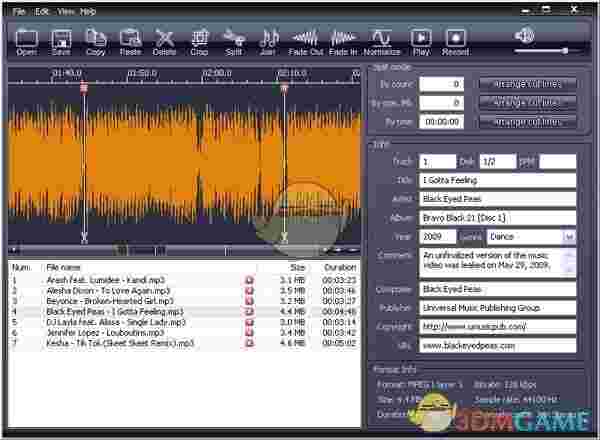This screenshot has width=600, height=440.
Task: Click the first split marker on the timeline
Action: point(84,88)
